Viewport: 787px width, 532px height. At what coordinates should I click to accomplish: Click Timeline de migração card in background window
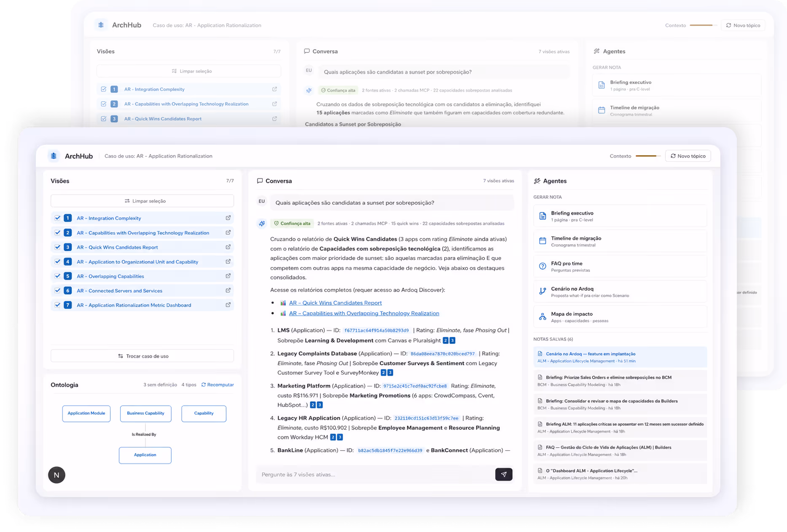[x=677, y=110]
